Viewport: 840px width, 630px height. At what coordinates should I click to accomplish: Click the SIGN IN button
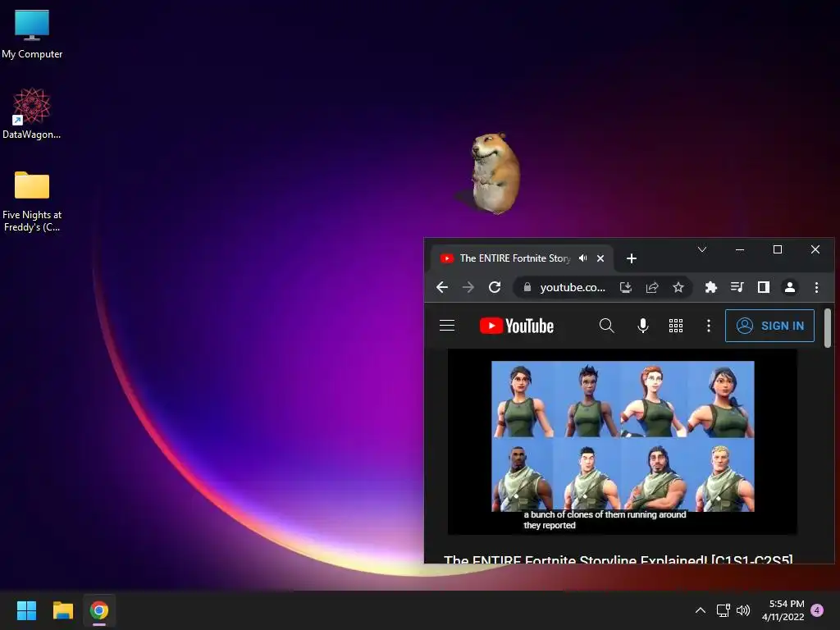pyautogui.click(x=769, y=326)
